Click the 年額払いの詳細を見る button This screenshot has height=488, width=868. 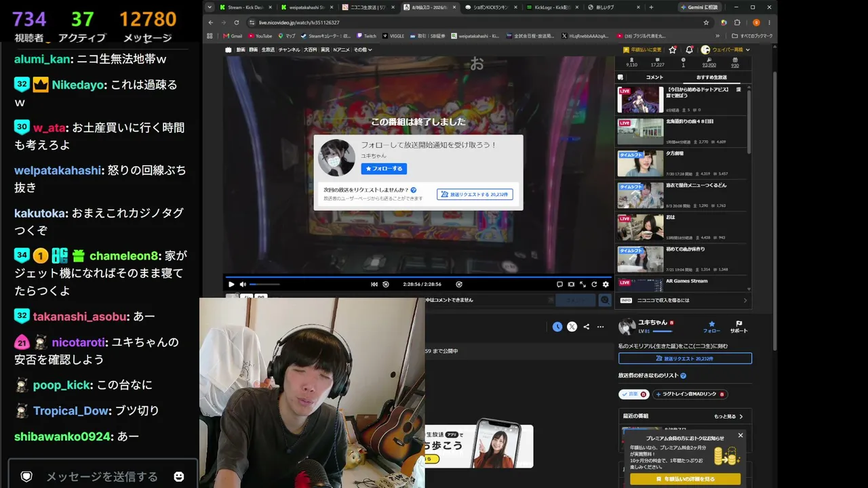(x=685, y=479)
